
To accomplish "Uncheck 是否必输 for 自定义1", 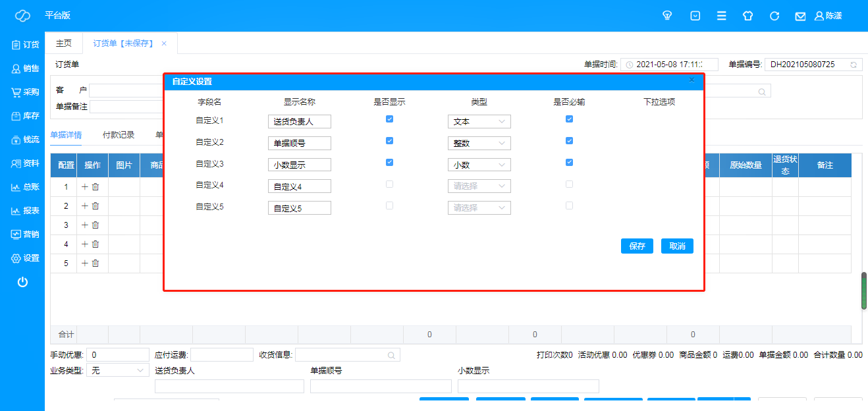I will click(570, 119).
